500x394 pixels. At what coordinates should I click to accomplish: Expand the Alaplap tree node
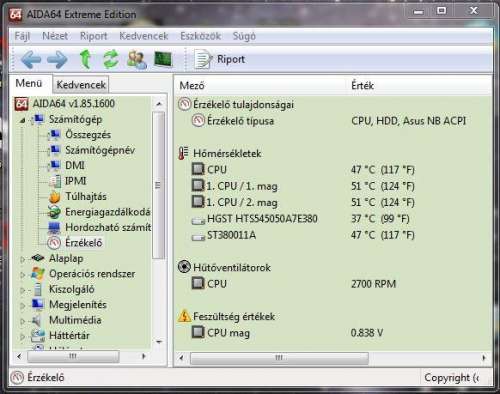pyautogui.click(x=22, y=259)
